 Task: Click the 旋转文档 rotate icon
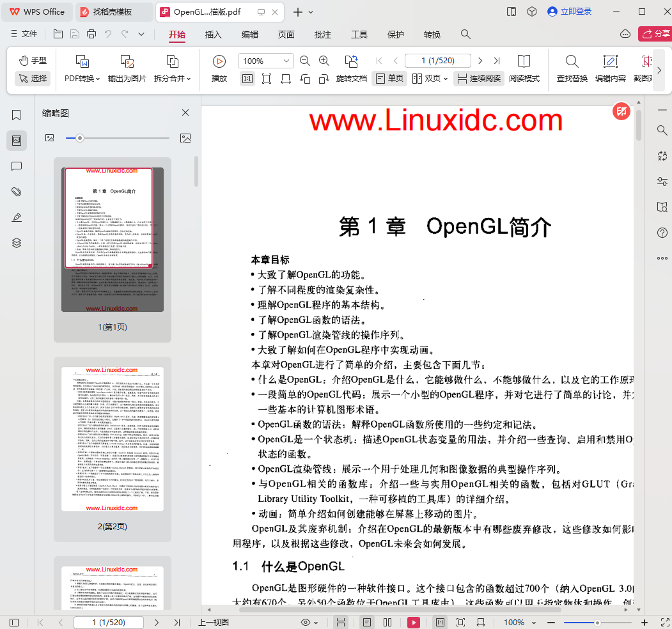coord(352,61)
